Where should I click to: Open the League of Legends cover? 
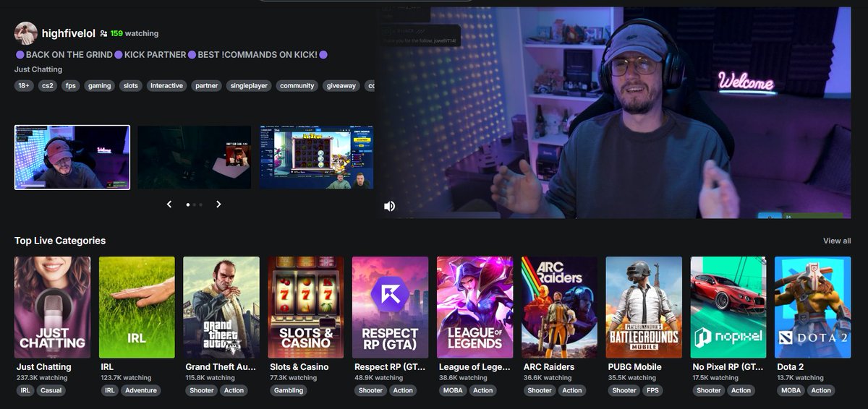click(x=475, y=307)
